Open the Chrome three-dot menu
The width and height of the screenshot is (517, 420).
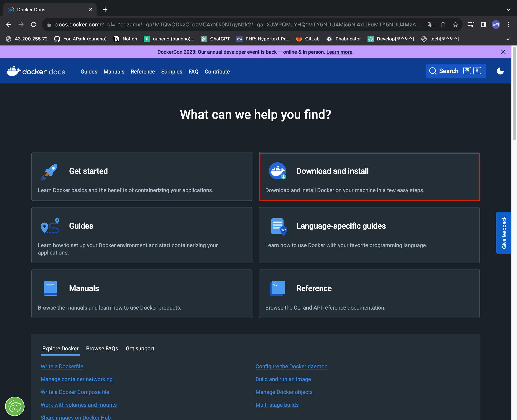click(508, 24)
